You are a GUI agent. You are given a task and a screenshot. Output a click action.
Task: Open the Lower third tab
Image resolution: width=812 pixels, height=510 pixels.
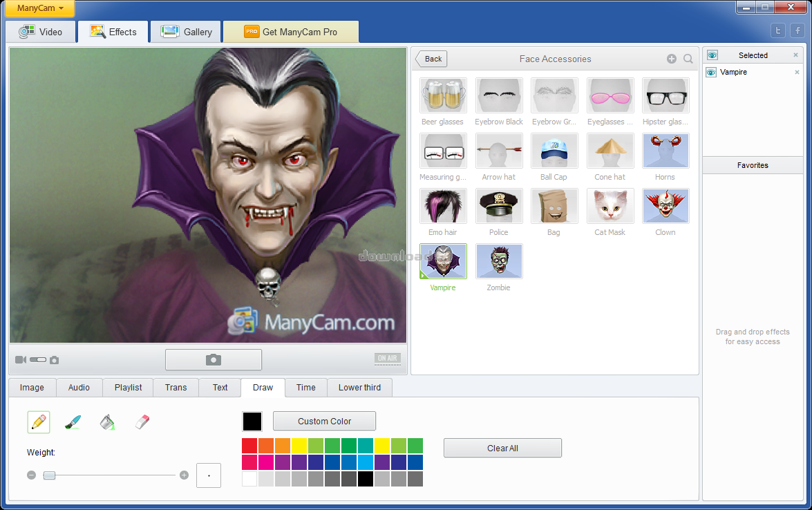359,388
